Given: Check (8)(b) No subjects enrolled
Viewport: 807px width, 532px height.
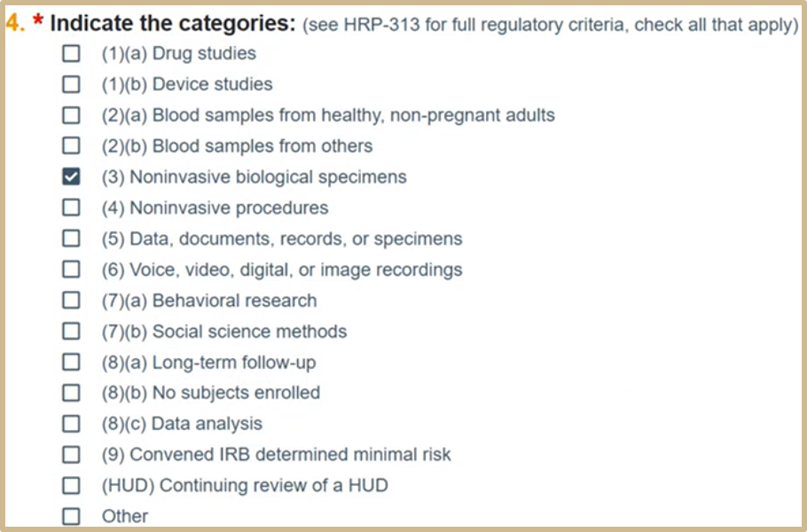Looking at the screenshot, I should click(71, 393).
